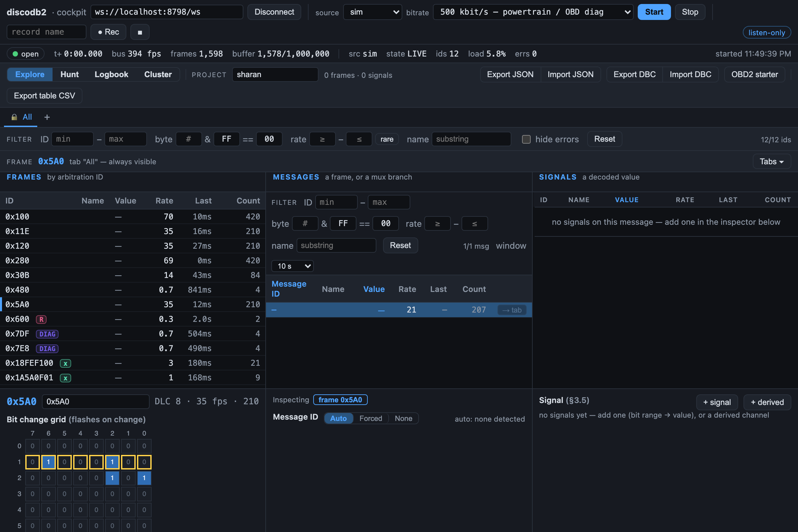
Task: Click the R badge on frame 0x600
Action: 41,319
